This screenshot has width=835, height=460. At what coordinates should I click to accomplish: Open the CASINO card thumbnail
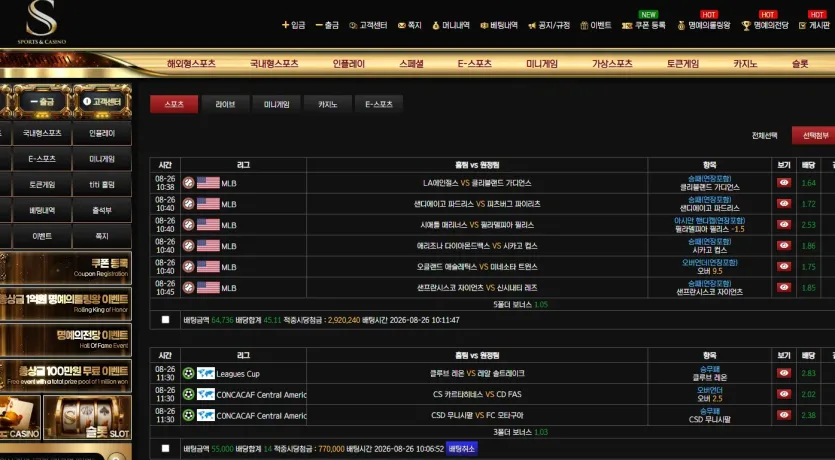coord(20,417)
